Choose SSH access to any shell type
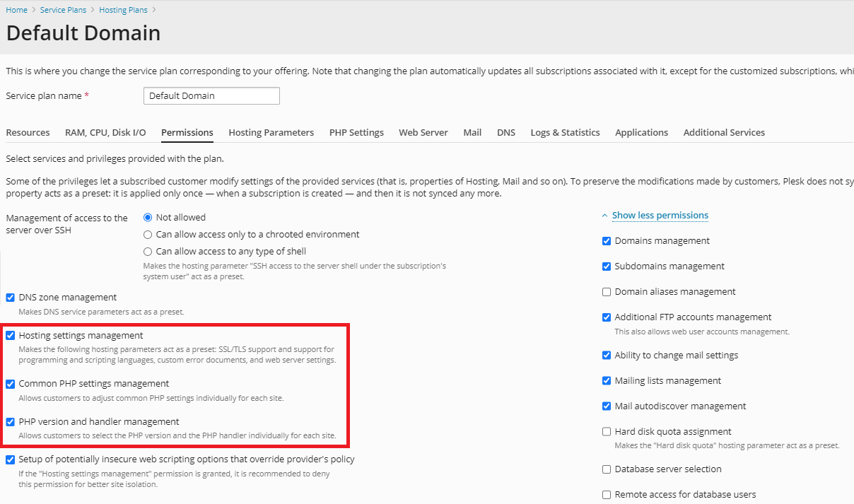The image size is (854, 504). [148, 252]
